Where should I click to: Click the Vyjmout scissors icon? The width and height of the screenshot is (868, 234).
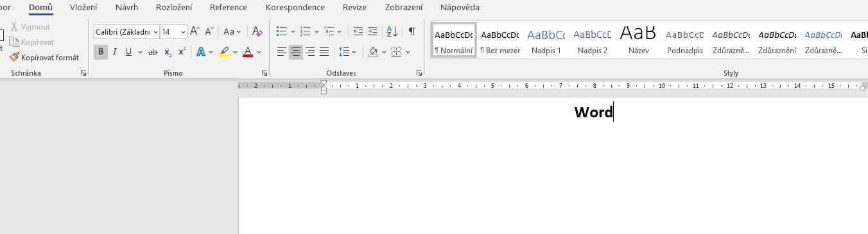pyautogui.click(x=14, y=27)
